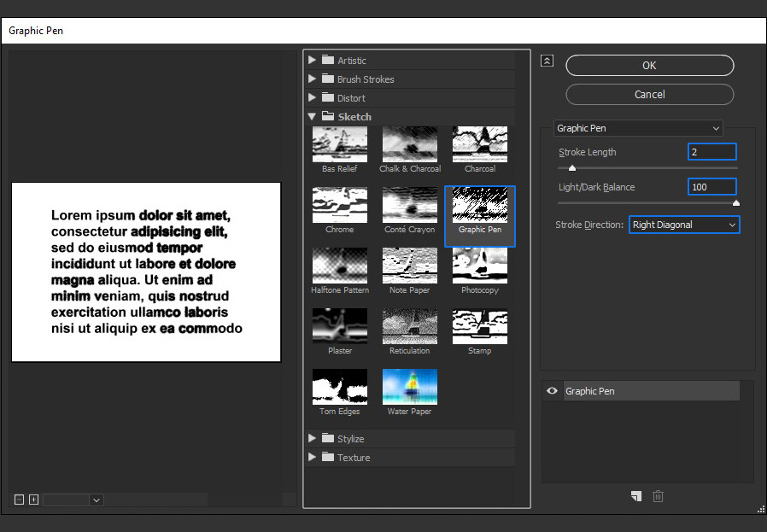Click the Light/Dark Balance label

pos(597,187)
